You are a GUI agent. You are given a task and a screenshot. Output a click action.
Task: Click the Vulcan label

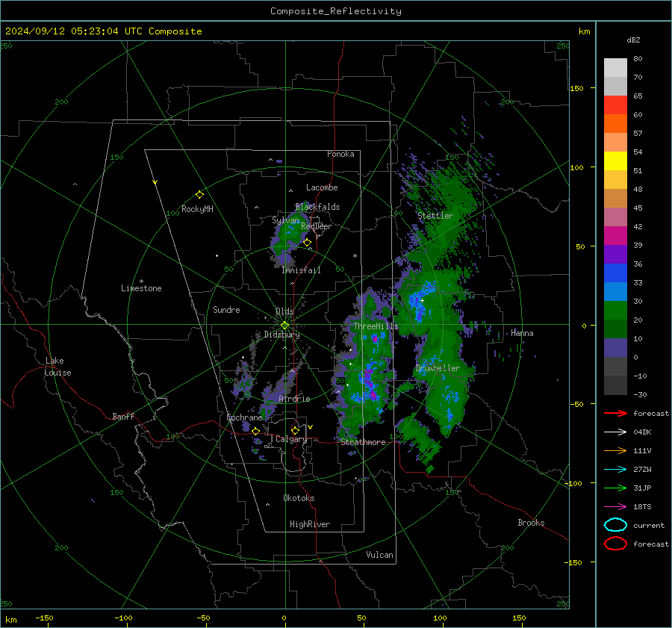pyautogui.click(x=379, y=555)
